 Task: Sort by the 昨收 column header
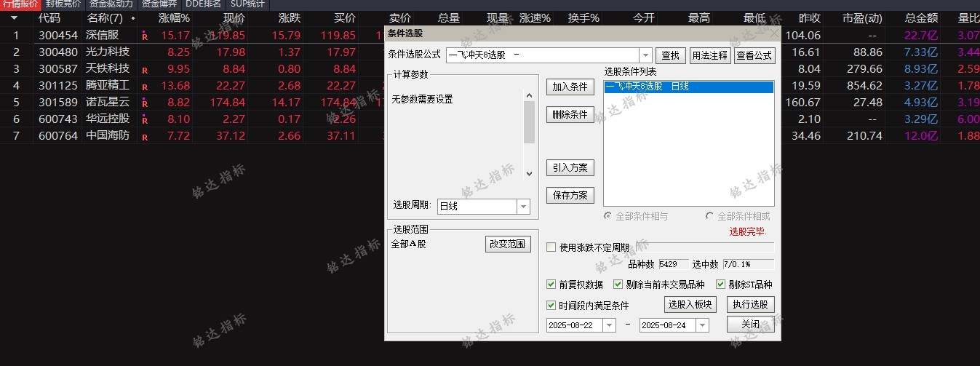[810, 18]
